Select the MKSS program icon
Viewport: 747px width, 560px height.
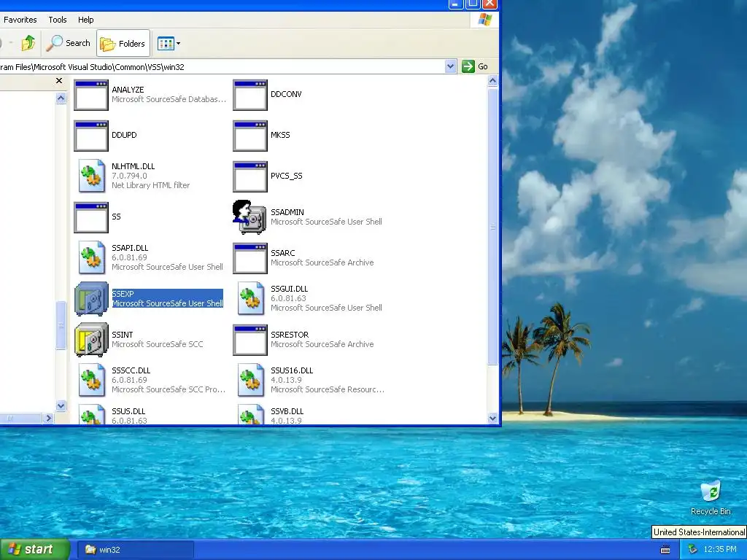250,136
